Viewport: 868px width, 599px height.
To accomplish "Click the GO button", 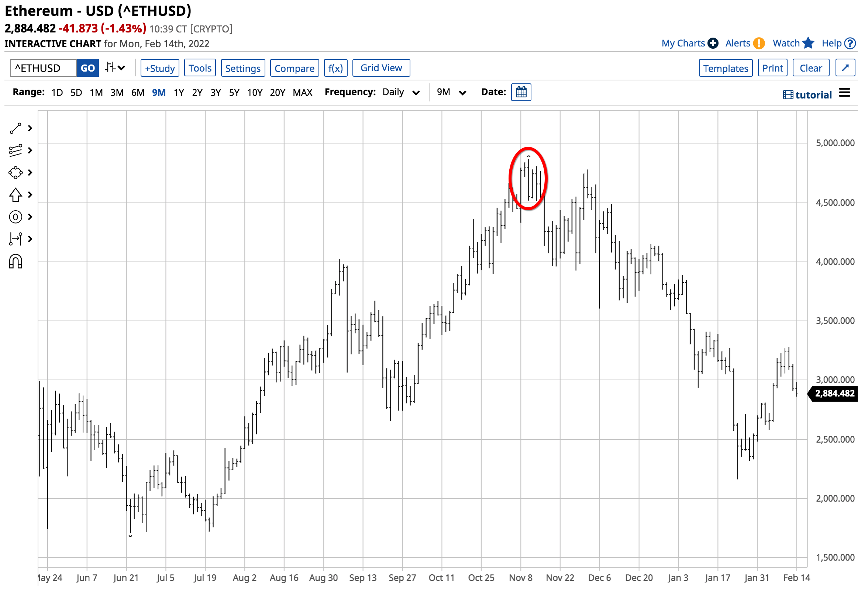I will [x=87, y=68].
